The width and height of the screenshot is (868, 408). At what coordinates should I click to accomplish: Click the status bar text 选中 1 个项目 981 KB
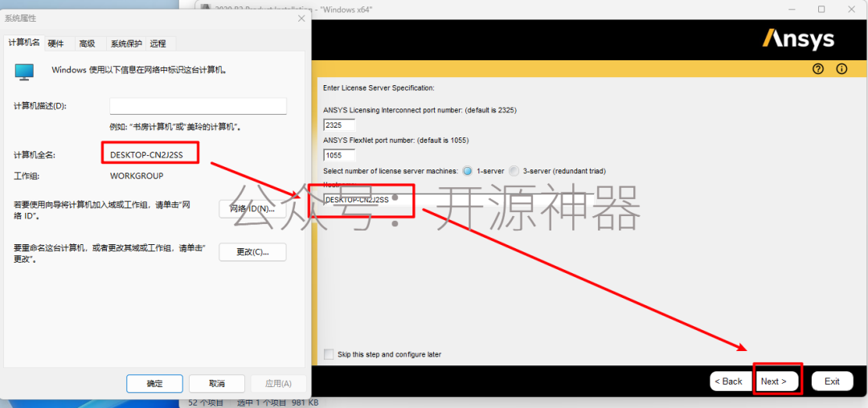click(276, 402)
